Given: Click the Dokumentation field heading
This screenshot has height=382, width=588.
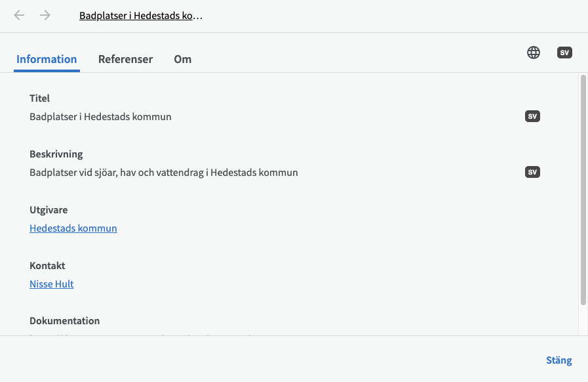Looking at the screenshot, I should [x=64, y=321].
